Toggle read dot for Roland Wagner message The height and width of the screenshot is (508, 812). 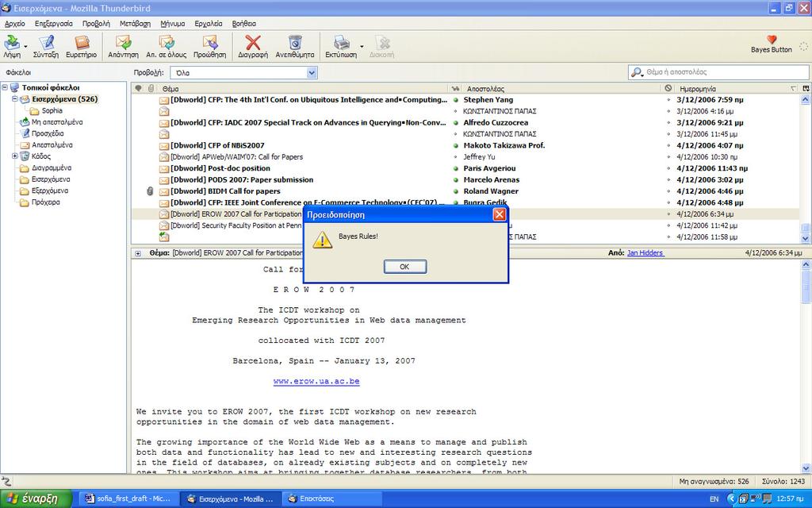(x=456, y=191)
